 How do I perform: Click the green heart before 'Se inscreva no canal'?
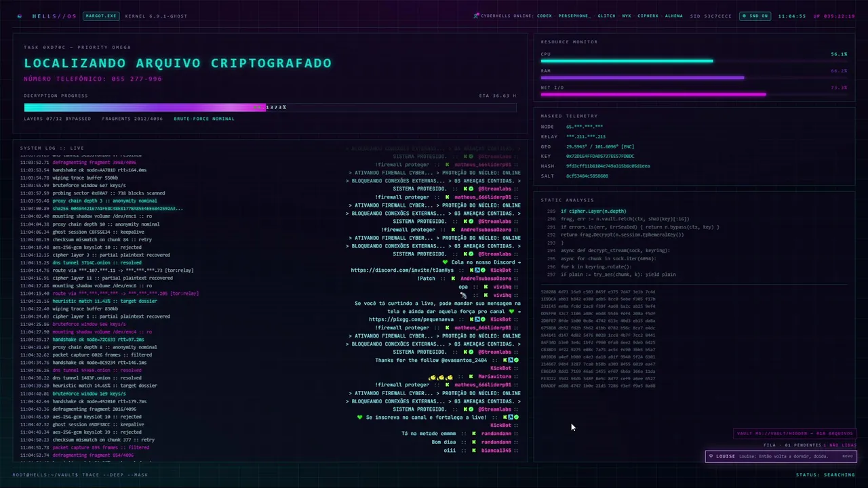360,418
